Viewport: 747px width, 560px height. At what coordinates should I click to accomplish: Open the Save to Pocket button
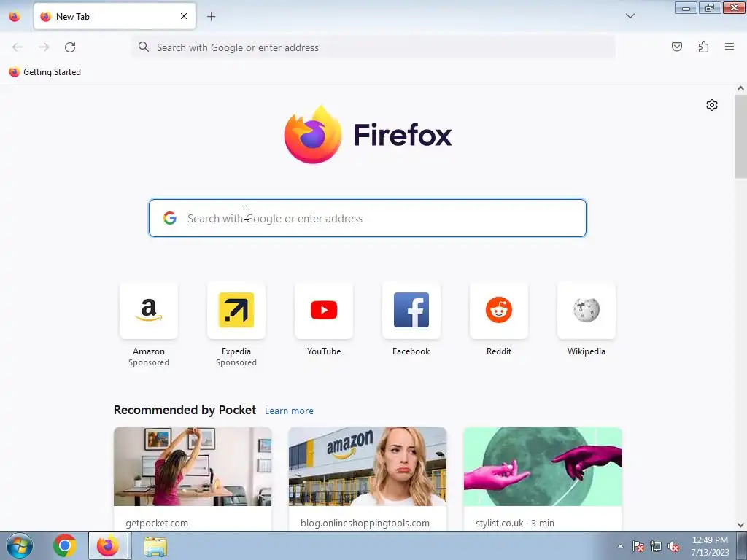coord(676,47)
